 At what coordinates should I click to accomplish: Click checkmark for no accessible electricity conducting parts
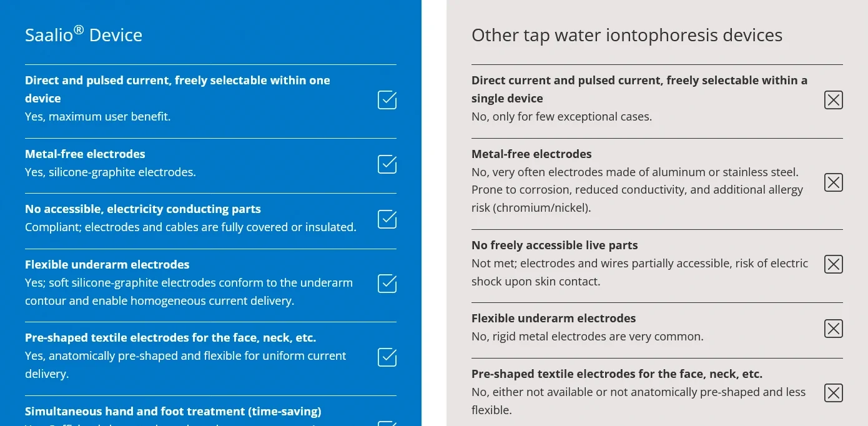tap(387, 219)
